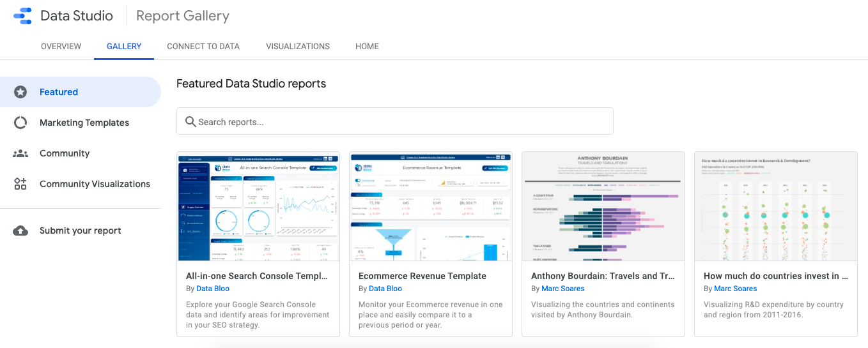Open the Ecommerce Revenue Template thumbnail
Screen dimensions: 868x348
(431, 206)
